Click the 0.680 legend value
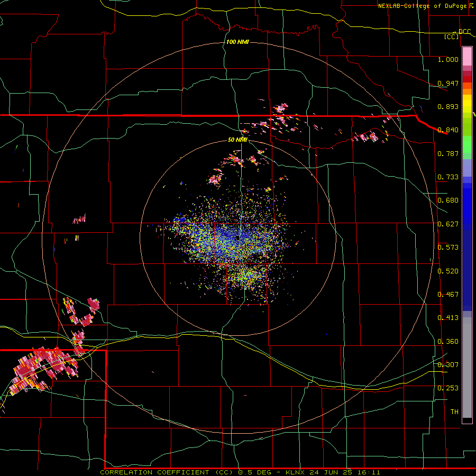 448,200
